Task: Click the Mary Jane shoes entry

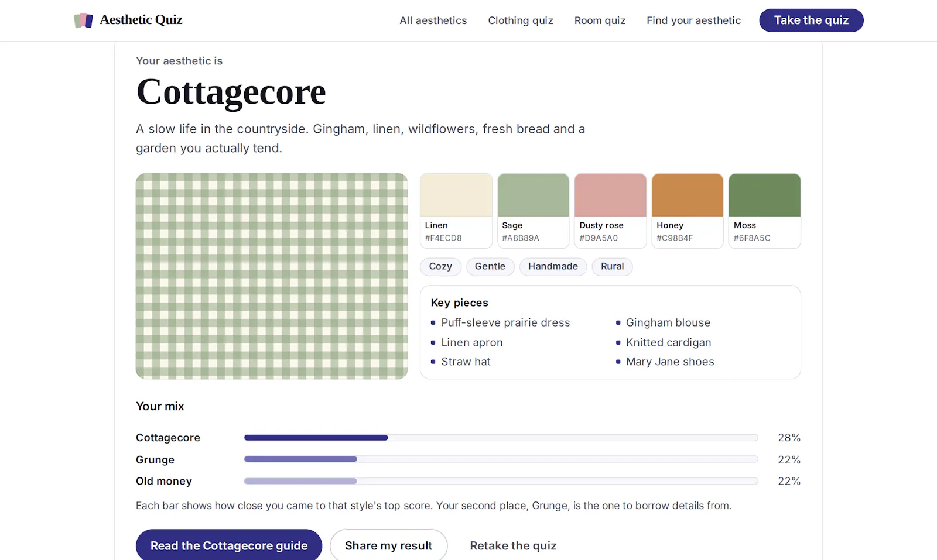Action: pyautogui.click(x=670, y=362)
